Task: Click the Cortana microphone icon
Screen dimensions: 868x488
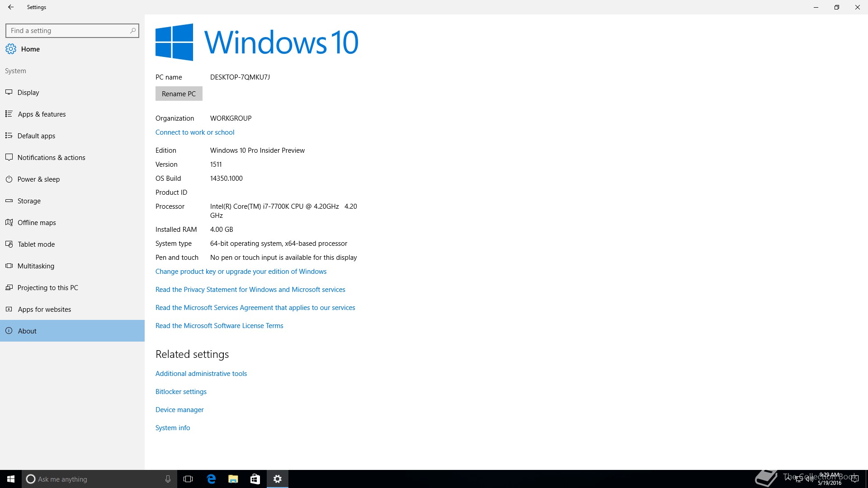Action: 168,479
